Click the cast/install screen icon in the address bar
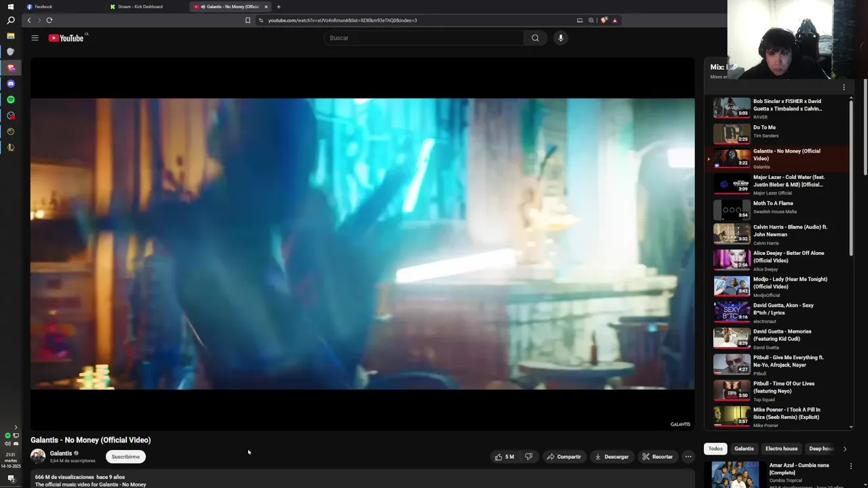Viewport: 868px width, 488px height. [x=580, y=20]
